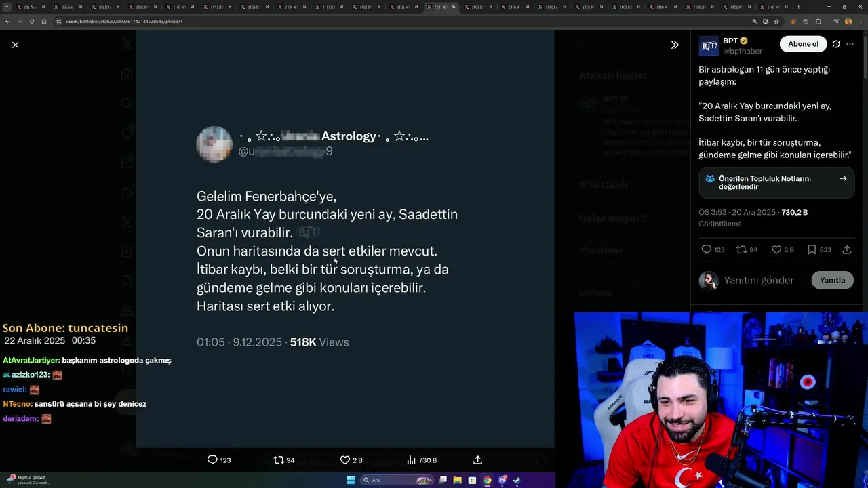The height and width of the screenshot is (488, 868).
Task: Open Chrome from the taskbar
Action: [487, 480]
